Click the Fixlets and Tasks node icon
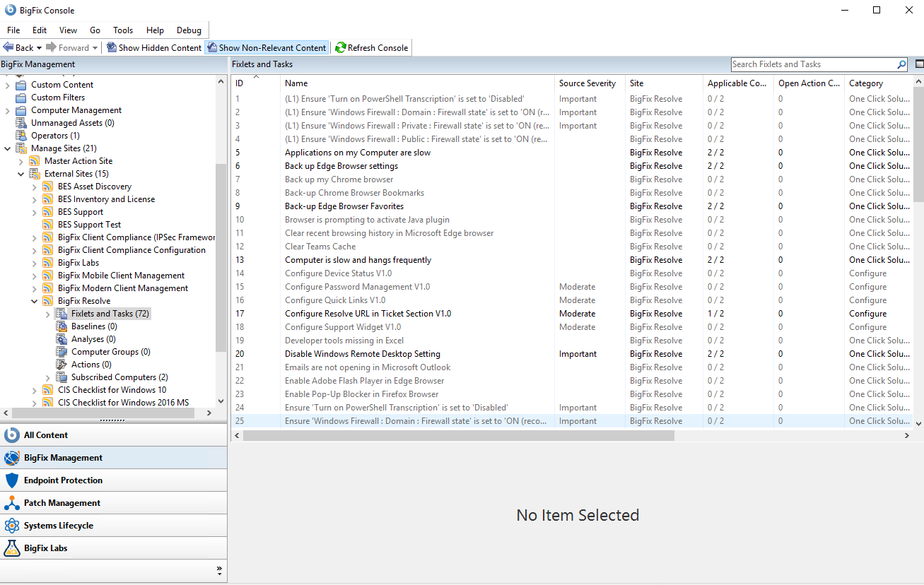Screen dimensions: 924x585 pos(62,314)
